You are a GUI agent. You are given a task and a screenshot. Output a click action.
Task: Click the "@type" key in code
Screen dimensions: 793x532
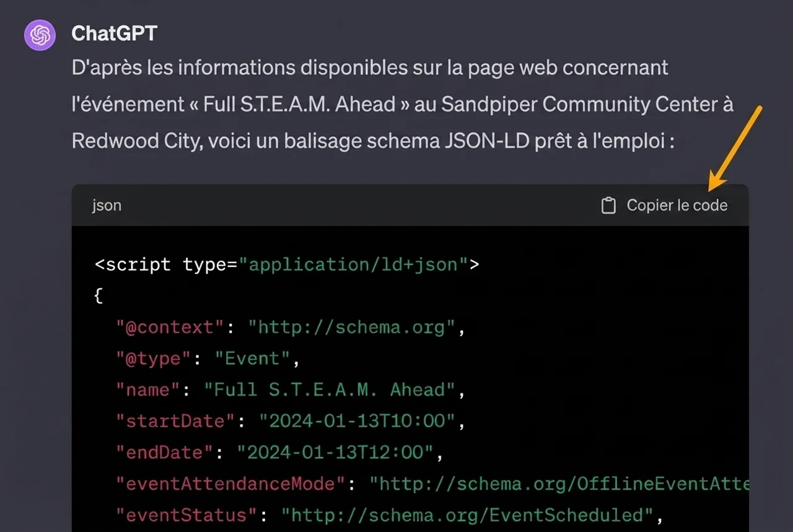(154, 359)
